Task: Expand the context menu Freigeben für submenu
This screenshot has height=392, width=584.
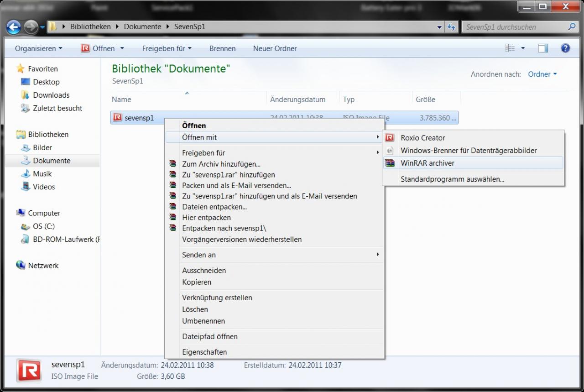Action: point(275,153)
